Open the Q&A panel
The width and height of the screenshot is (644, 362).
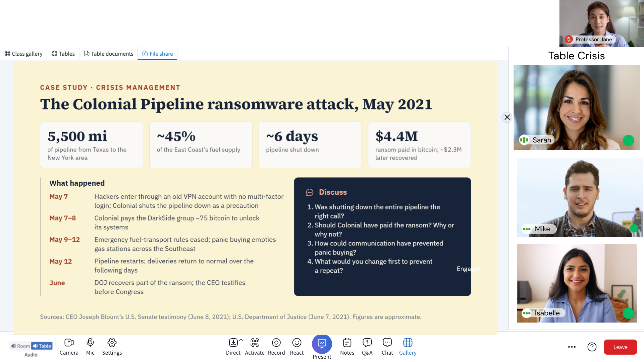click(x=367, y=347)
